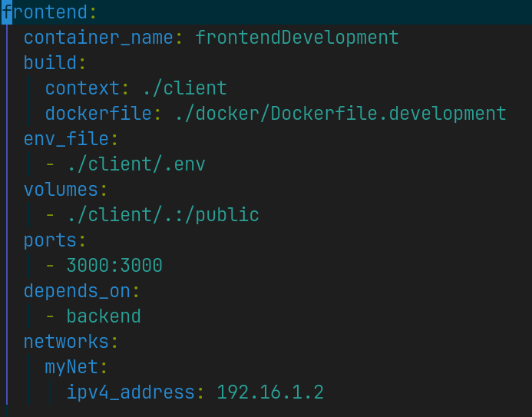Click the ipv4_address key
532x417 pixels.
(131, 392)
